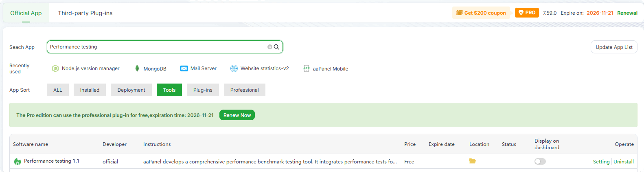644x172 pixels.
Task: Click the MongoDB leaf icon
Action: 137,68
